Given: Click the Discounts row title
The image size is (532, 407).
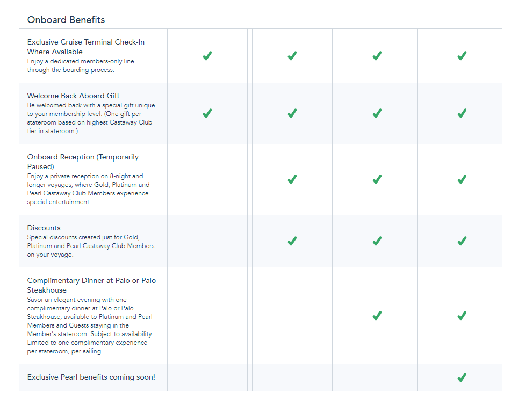Looking at the screenshot, I should pos(44,228).
